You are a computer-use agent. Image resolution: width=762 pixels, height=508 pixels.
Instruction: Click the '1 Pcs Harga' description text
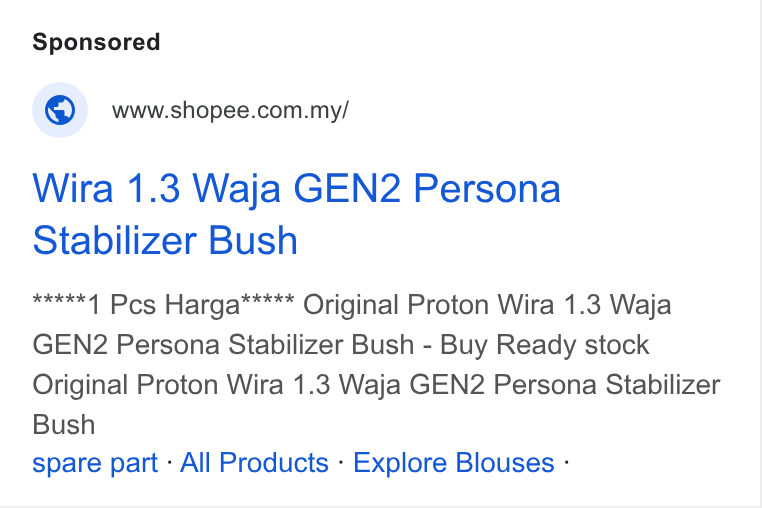click(164, 305)
